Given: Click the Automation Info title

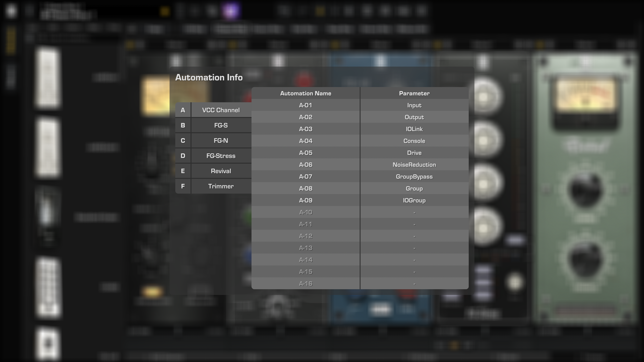Looking at the screenshot, I should pyautogui.click(x=209, y=77).
